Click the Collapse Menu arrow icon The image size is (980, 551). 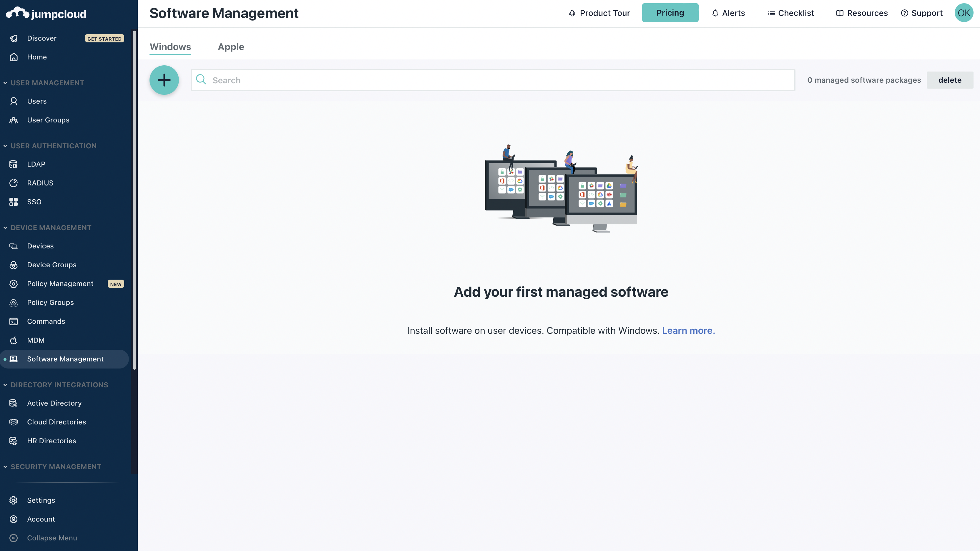[x=14, y=538]
